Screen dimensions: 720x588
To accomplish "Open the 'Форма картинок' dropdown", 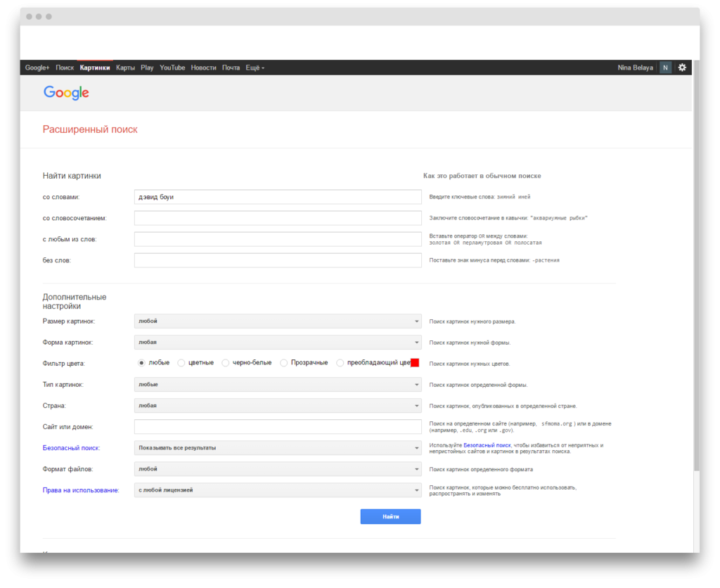I will [x=278, y=343].
